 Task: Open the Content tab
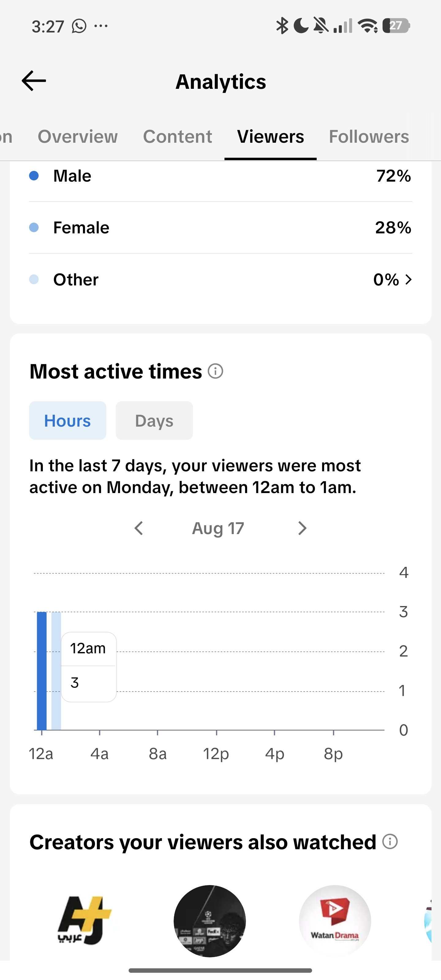point(177,137)
